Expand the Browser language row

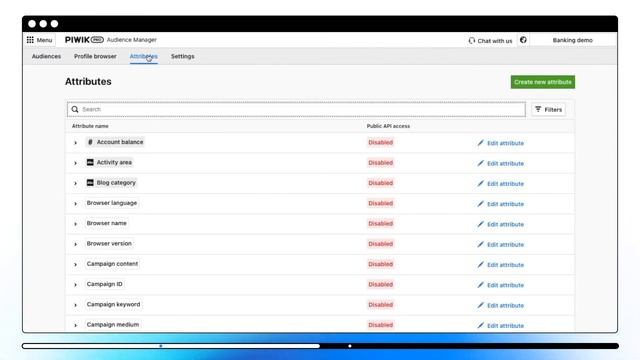coord(76,204)
